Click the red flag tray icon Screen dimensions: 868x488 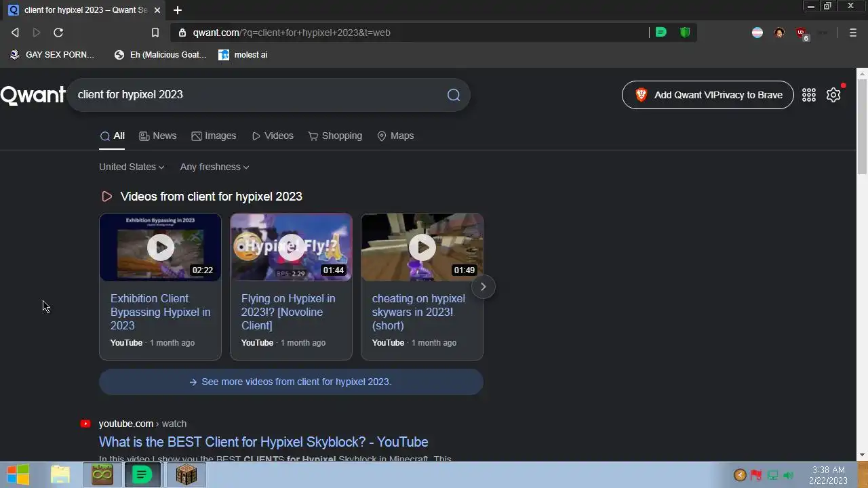[x=756, y=475]
